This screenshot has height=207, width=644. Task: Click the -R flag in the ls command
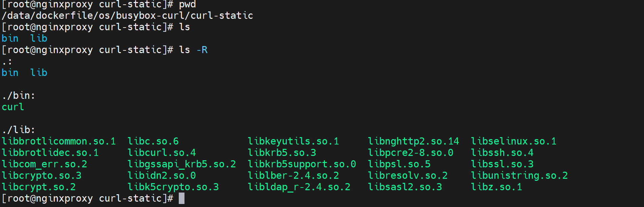click(x=202, y=50)
